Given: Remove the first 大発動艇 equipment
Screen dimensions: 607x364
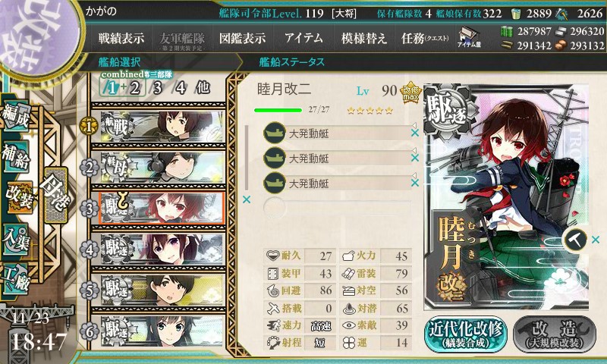Looking at the screenshot, I should click(x=414, y=133).
